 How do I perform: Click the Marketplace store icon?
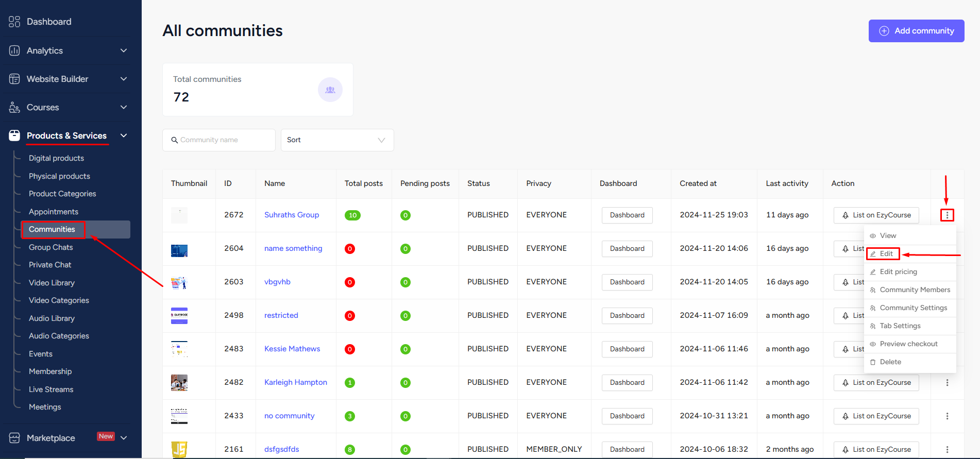(x=14, y=438)
